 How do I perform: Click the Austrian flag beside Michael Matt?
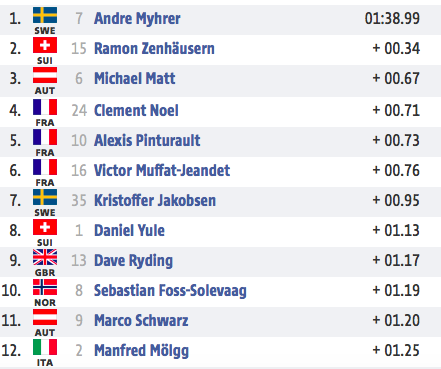[45, 75]
